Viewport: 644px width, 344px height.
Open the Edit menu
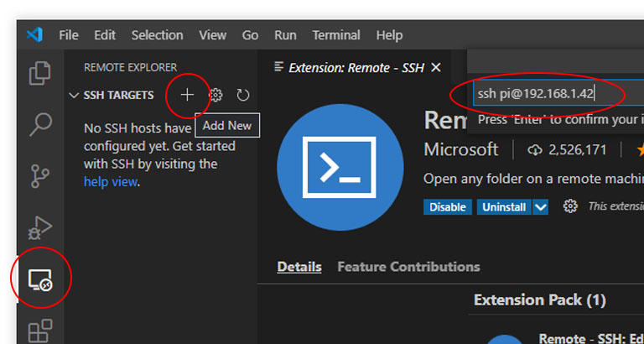pos(105,35)
